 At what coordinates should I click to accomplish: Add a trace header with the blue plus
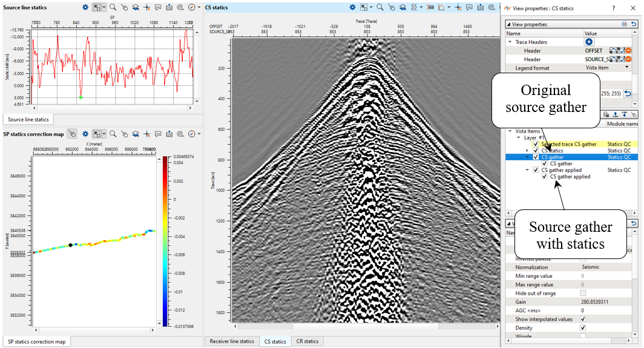click(588, 42)
